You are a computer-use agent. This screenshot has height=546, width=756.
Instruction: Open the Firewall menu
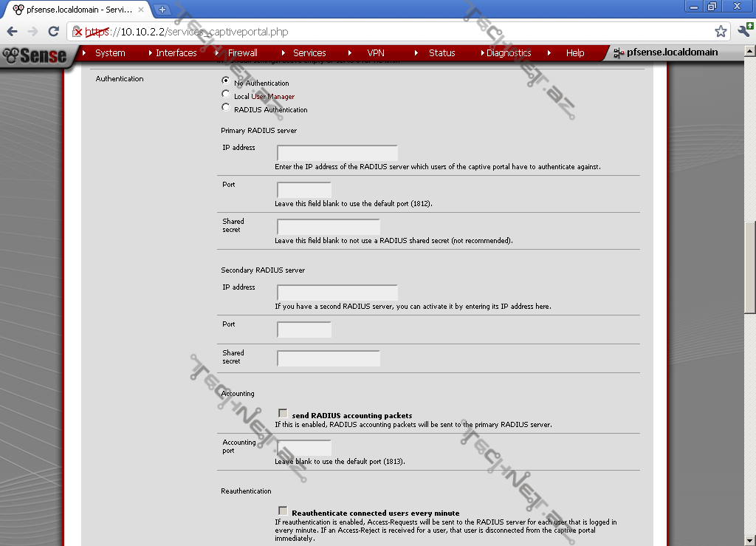point(242,53)
